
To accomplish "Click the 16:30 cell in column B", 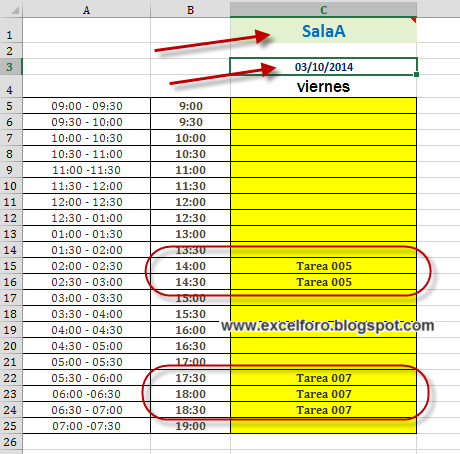I will pyautogui.click(x=190, y=346).
